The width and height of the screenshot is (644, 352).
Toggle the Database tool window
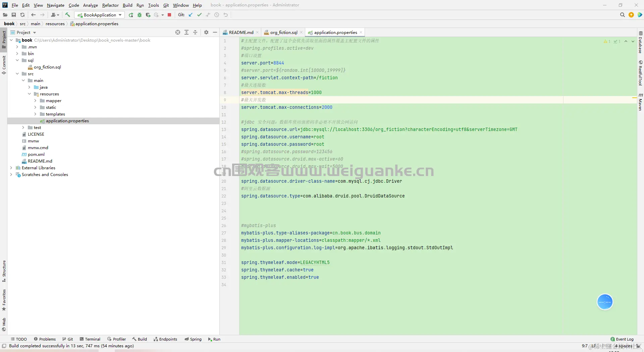click(x=640, y=42)
